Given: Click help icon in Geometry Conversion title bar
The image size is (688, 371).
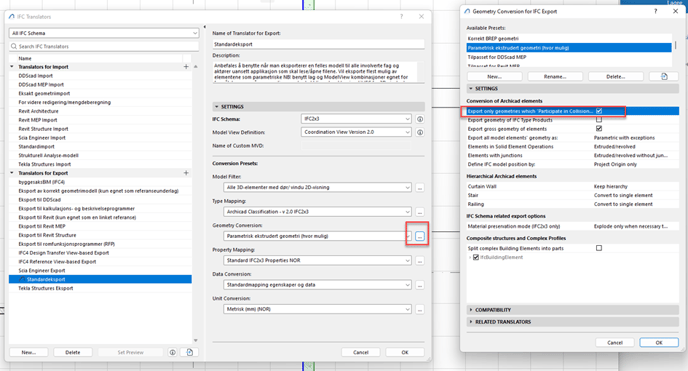Looking at the screenshot, I should click(x=656, y=11).
